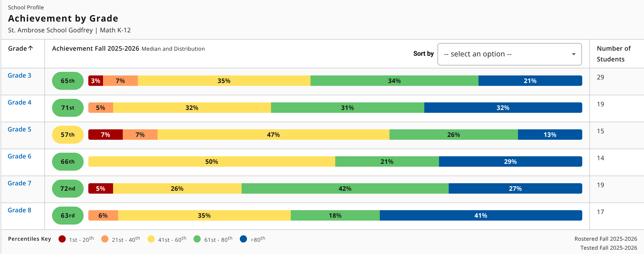Click the 72nd median badge for Grade 7

point(67,189)
